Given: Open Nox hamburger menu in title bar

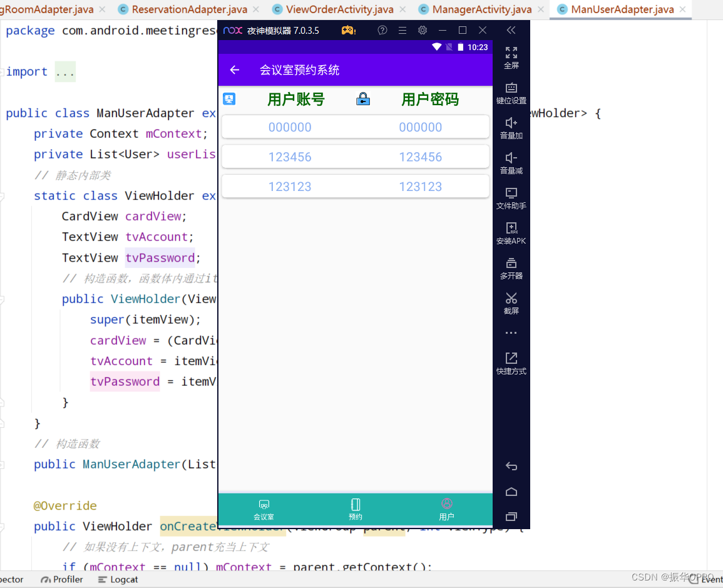Looking at the screenshot, I should click(x=402, y=31).
